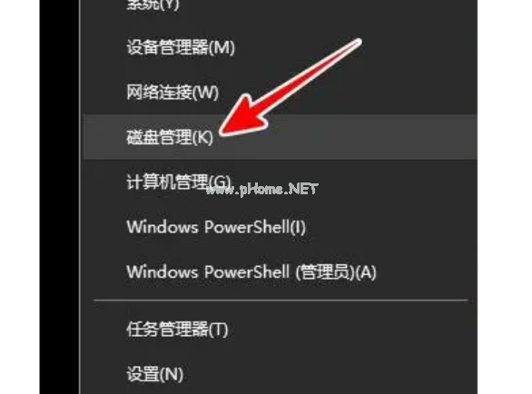This screenshot has height=394, width=532.
Task: Pick the entry with shortcut letter (W)
Action: coord(280,92)
